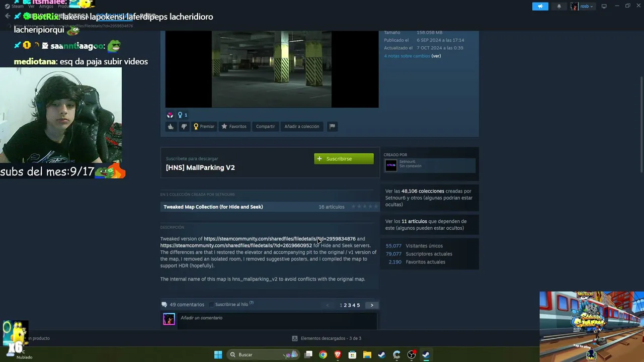Open Google Chrome from the taskbar

pos(323,355)
